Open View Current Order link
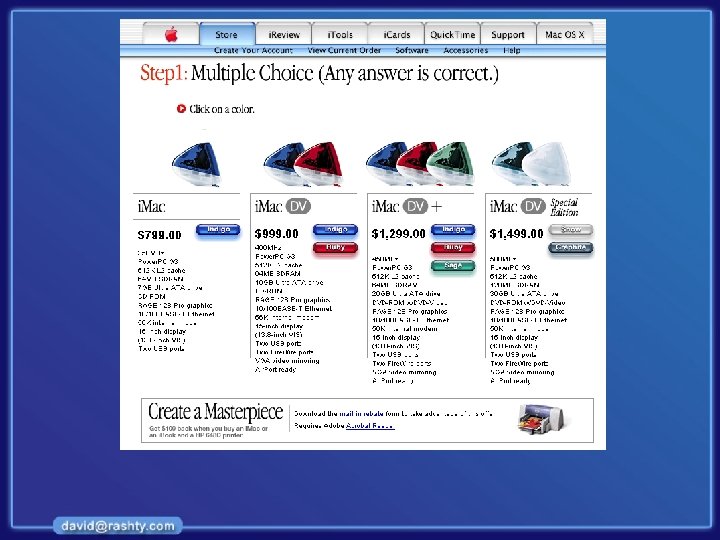720x540 pixels. (x=344, y=51)
